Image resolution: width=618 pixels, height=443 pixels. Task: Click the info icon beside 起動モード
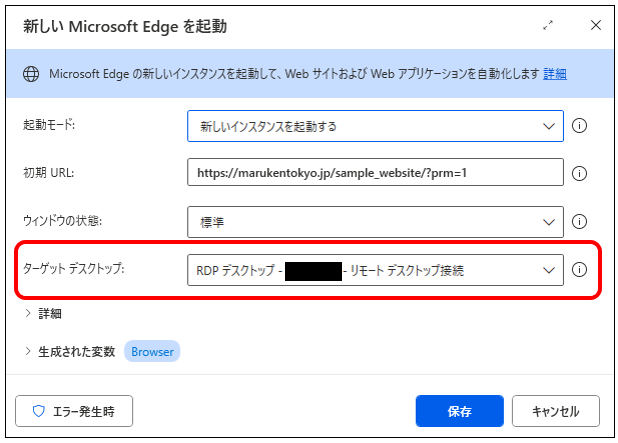pos(579,126)
